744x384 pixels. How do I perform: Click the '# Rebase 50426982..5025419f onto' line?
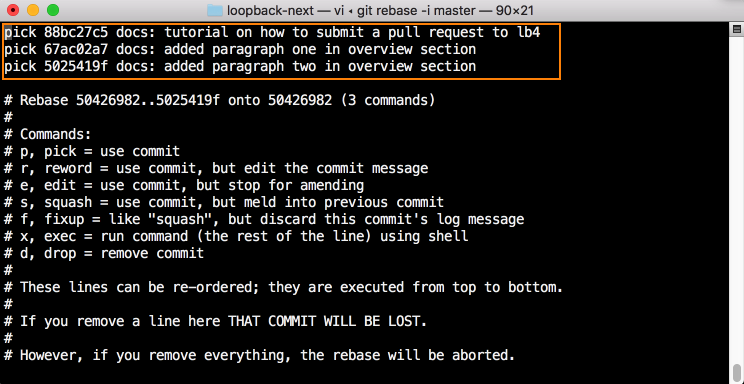(219, 101)
